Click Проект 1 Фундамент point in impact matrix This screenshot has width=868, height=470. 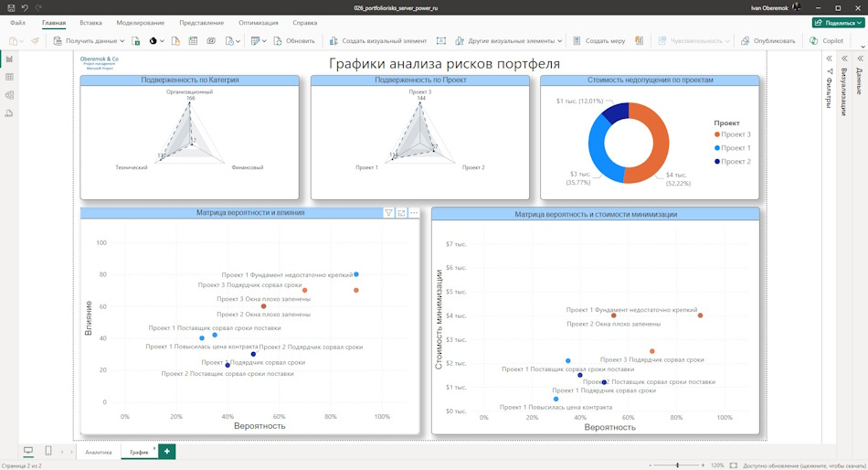[x=356, y=274]
